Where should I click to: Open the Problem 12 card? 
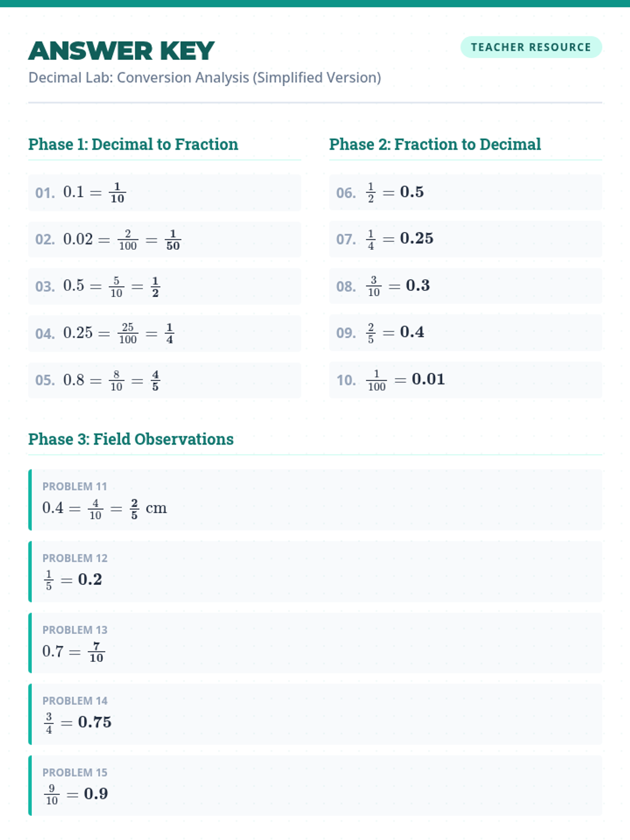coord(315,571)
